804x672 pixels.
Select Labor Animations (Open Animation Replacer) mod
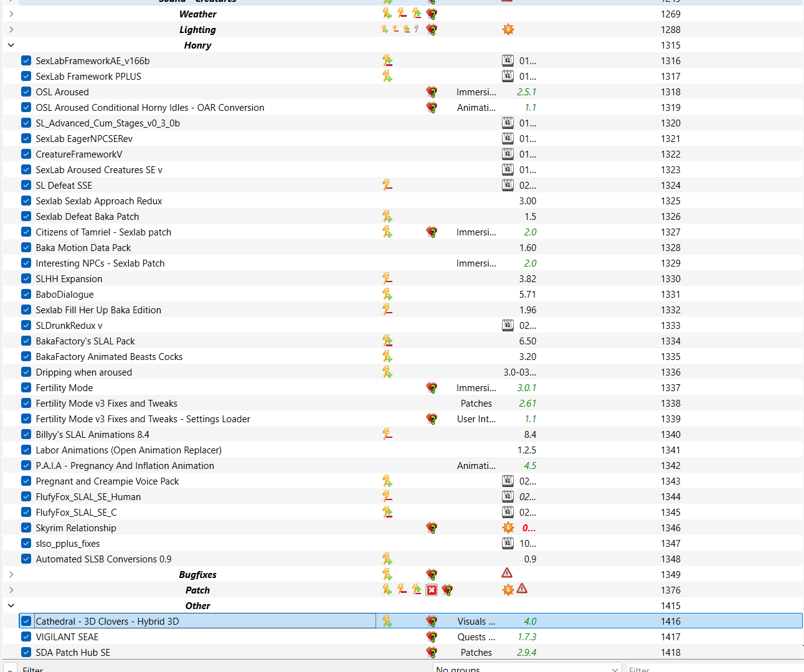pos(402,450)
